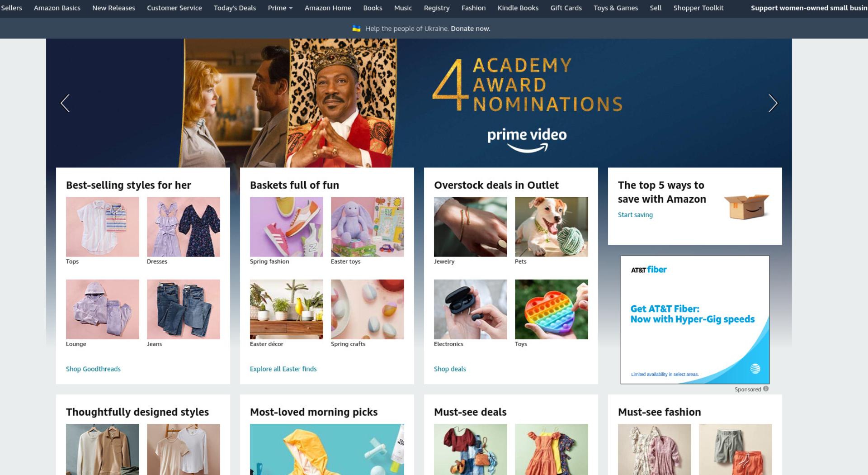This screenshot has width=868, height=475.
Task: Choose the Electronics outlet thumbnail
Action: pos(471,309)
